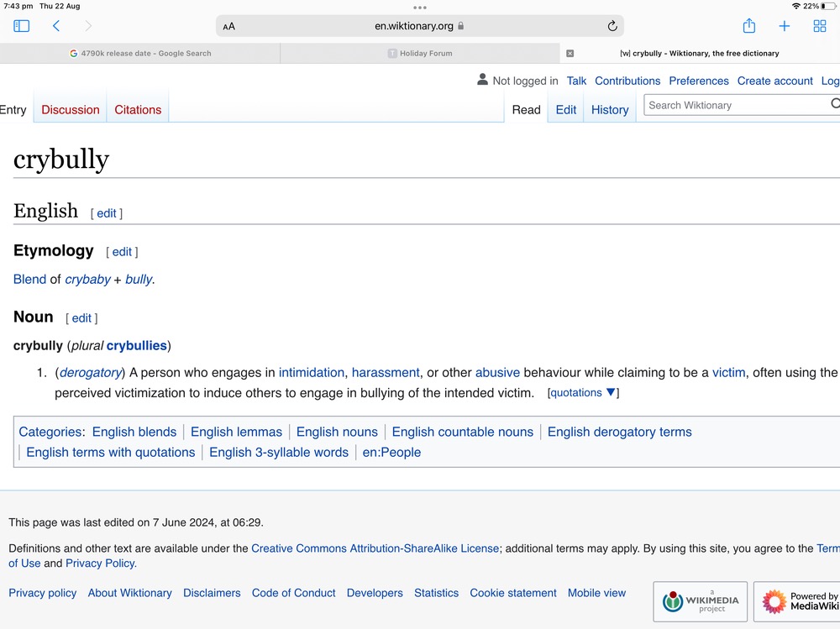Switch to the Holiday Forum tab

(x=420, y=53)
